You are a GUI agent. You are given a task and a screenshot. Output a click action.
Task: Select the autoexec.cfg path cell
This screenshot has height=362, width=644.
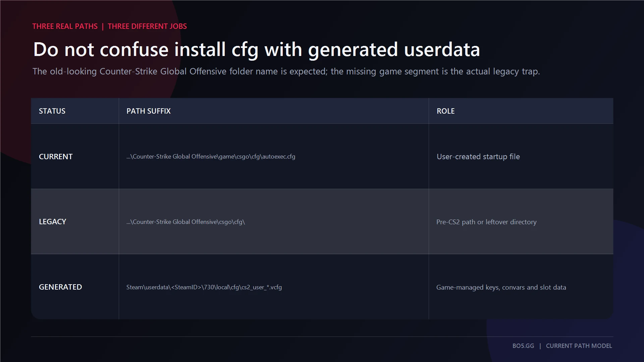pyautogui.click(x=274, y=156)
